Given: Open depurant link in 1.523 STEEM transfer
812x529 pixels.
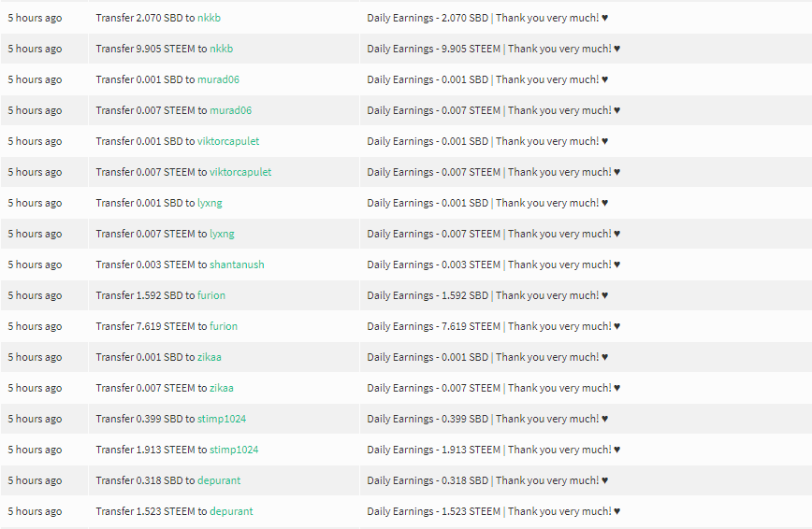Looking at the screenshot, I should (231, 511).
